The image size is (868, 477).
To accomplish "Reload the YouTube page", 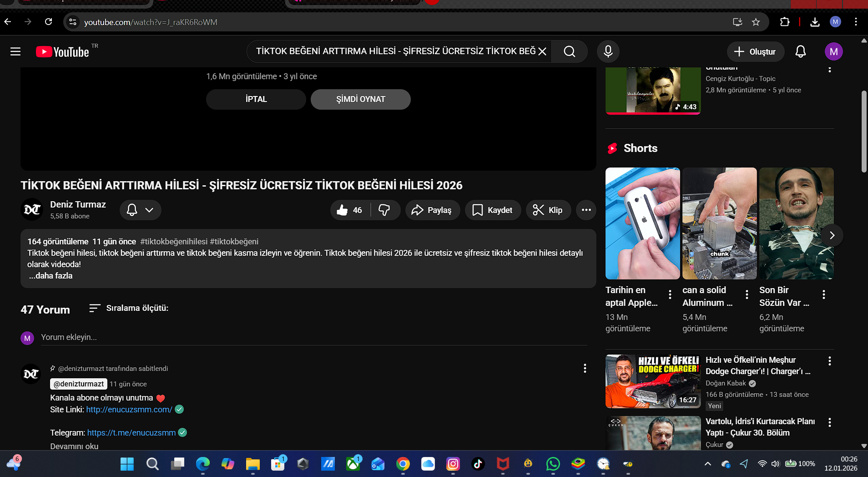I will click(49, 22).
